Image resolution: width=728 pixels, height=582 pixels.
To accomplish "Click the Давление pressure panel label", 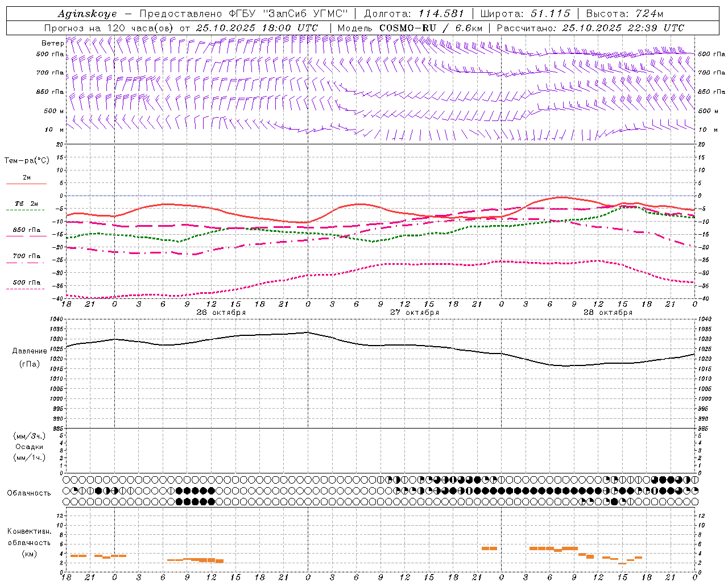I will pos(30,351).
